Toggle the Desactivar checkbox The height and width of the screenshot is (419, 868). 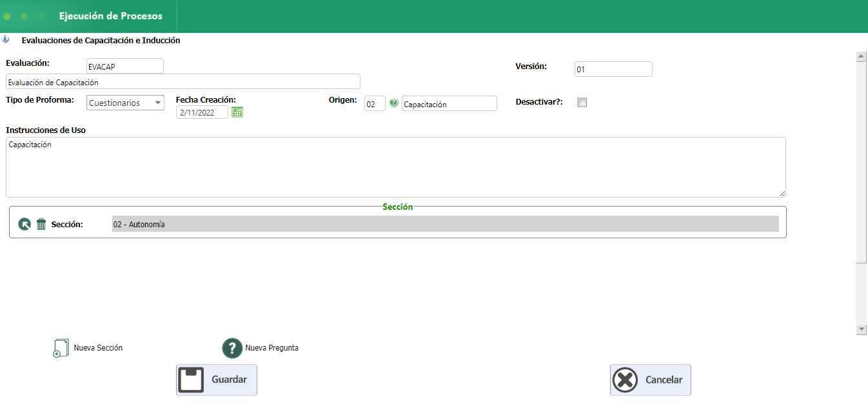582,102
